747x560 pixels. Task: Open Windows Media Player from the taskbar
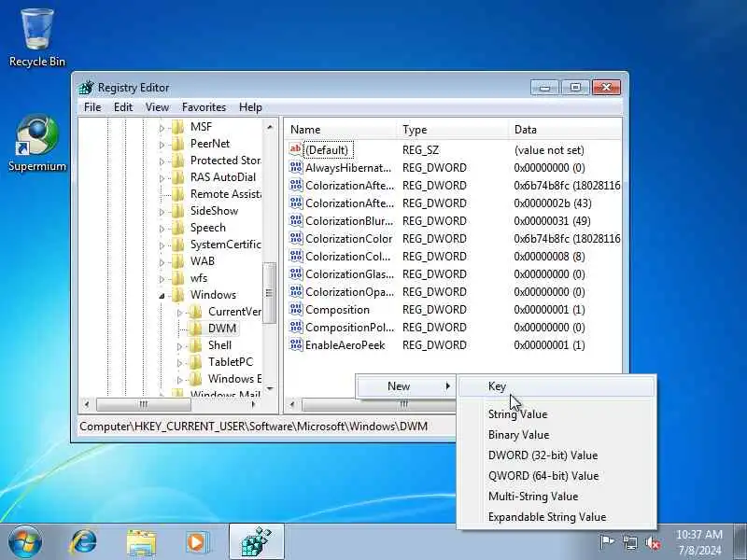click(x=197, y=542)
